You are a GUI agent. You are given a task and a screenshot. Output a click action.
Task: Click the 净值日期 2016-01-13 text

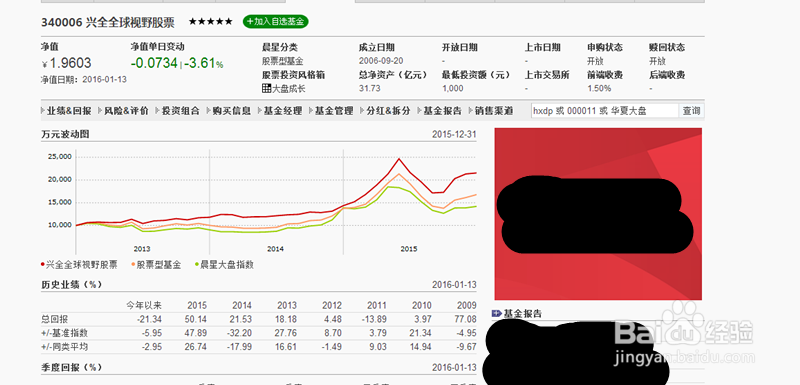click(84, 80)
